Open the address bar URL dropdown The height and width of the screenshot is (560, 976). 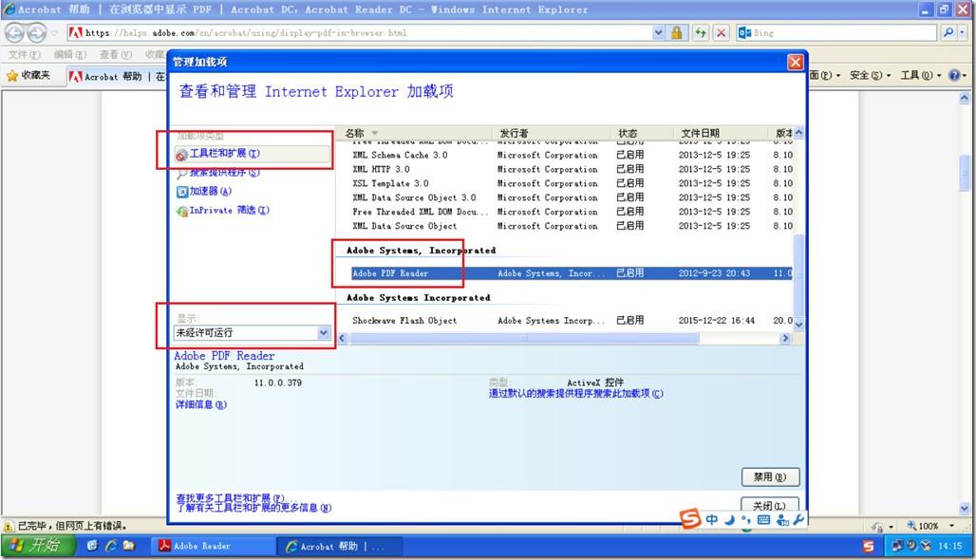[659, 32]
